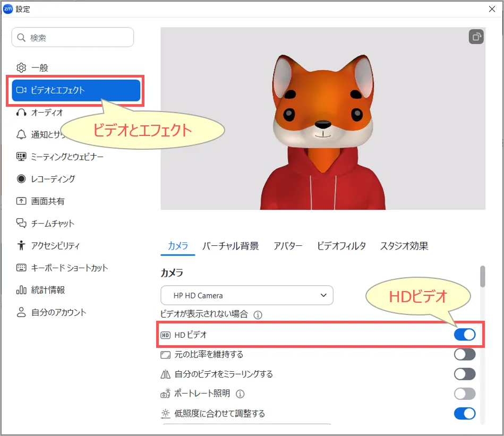
Task: Open 自分のアカウント in the sidebar
Action: click(x=58, y=312)
